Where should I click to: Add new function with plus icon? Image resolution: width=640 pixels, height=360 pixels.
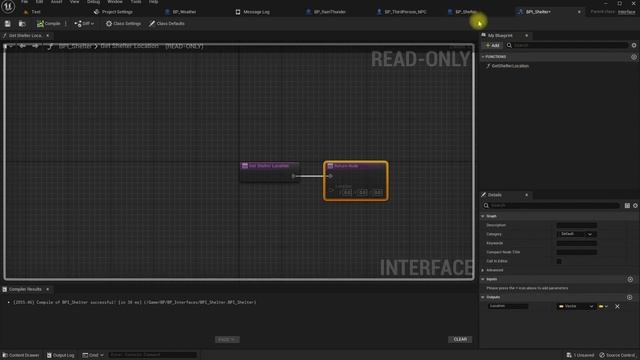tap(633, 57)
